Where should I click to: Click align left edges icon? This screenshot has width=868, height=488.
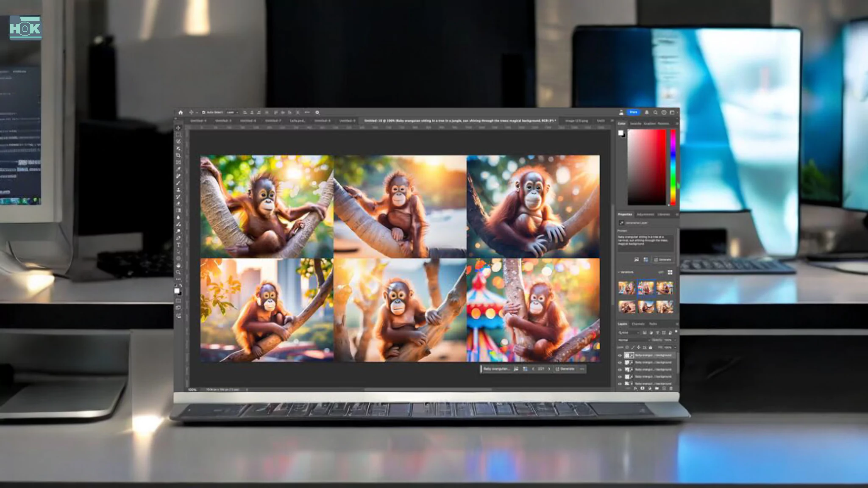point(245,112)
